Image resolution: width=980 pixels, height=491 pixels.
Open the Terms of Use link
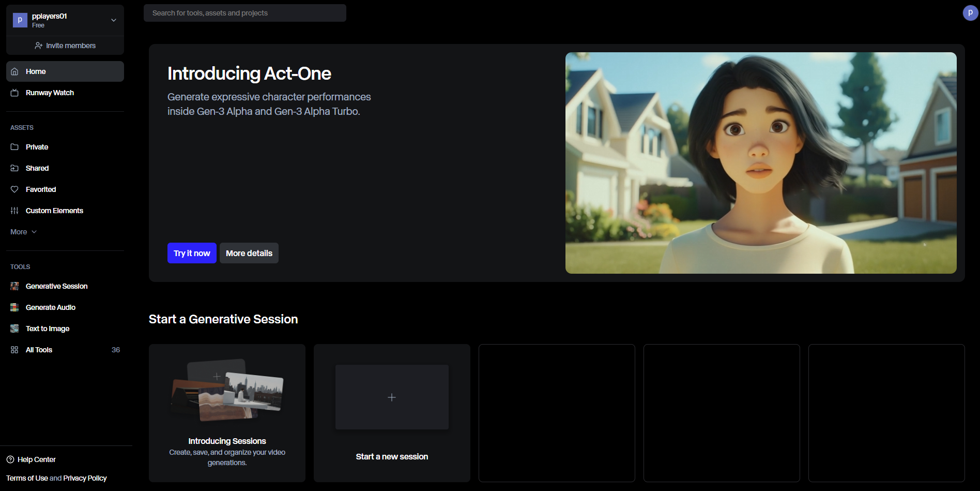click(x=27, y=478)
